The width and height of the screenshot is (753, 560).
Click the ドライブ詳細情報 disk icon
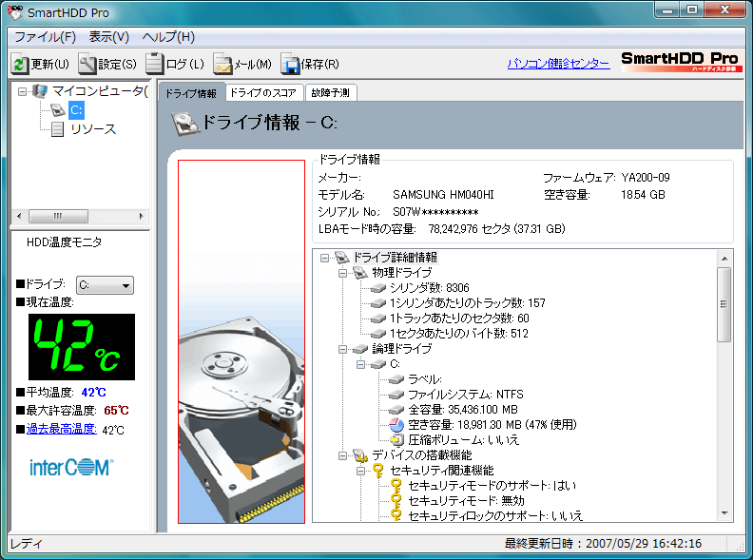(x=341, y=258)
